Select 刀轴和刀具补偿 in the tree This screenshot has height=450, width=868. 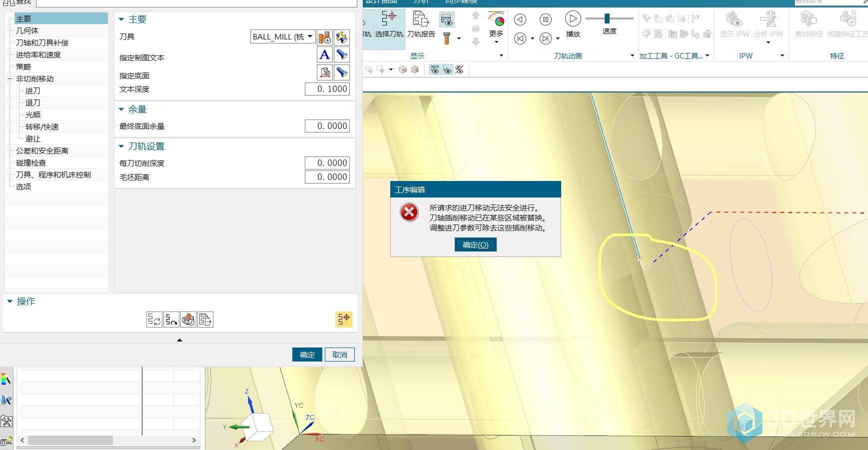[x=42, y=42]
